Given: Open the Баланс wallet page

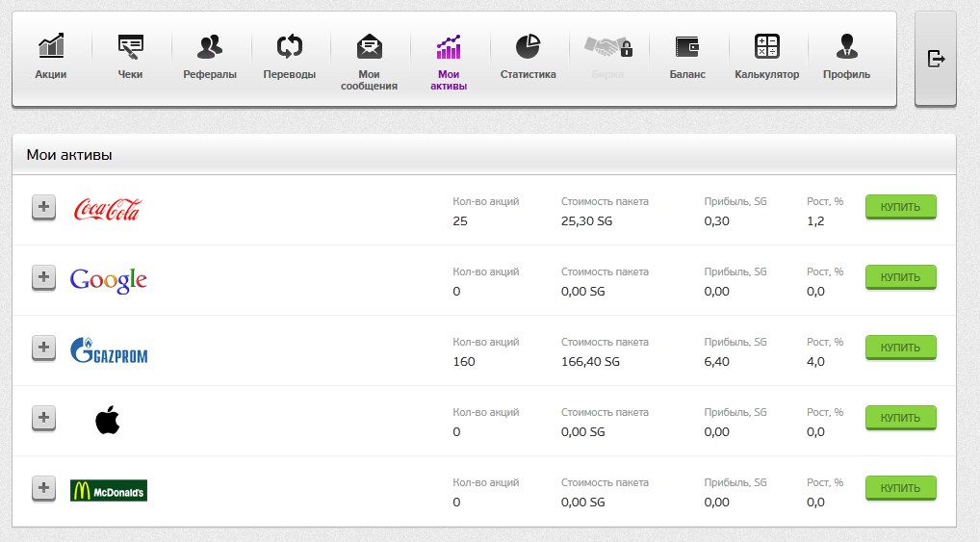Looking at the screenshot, I should [687, 57].
